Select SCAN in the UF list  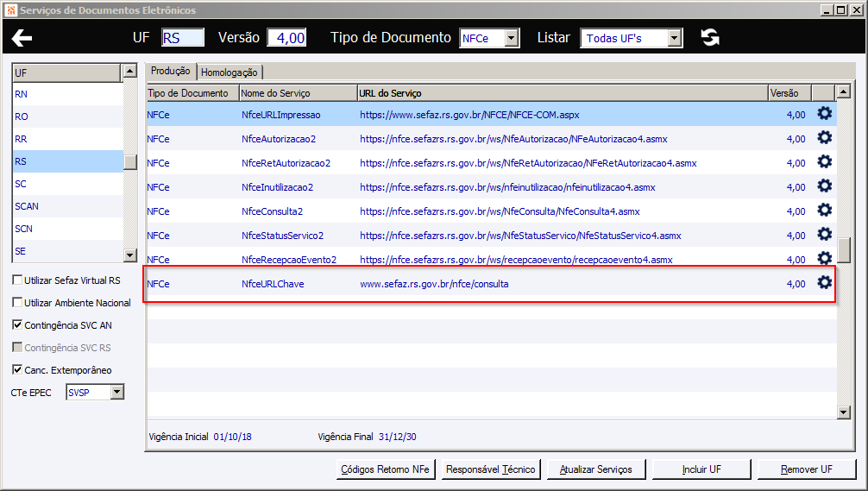point(67,206)
